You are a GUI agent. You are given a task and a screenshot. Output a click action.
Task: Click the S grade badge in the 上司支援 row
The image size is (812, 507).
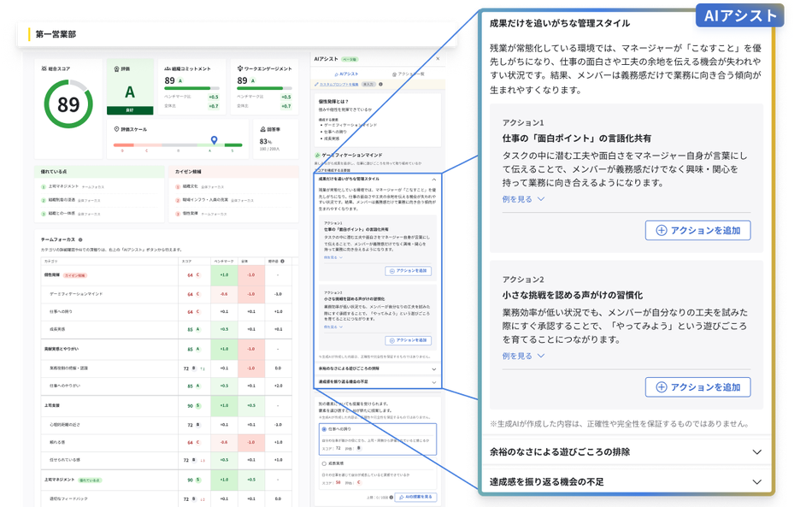(x=197, y=405)
